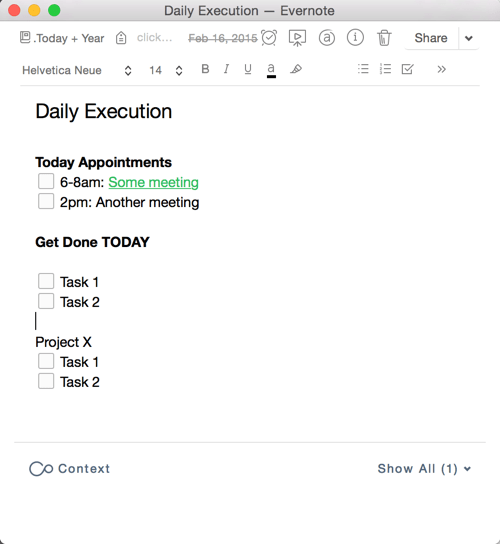The width and height of the screenshot is (500, 544).
Task: Apply italic formatting
Action: [x=226, y=69]
